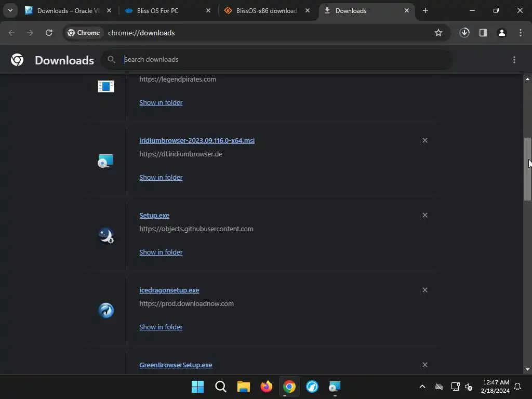Click the Chrome site info chip

pos(84,33)
